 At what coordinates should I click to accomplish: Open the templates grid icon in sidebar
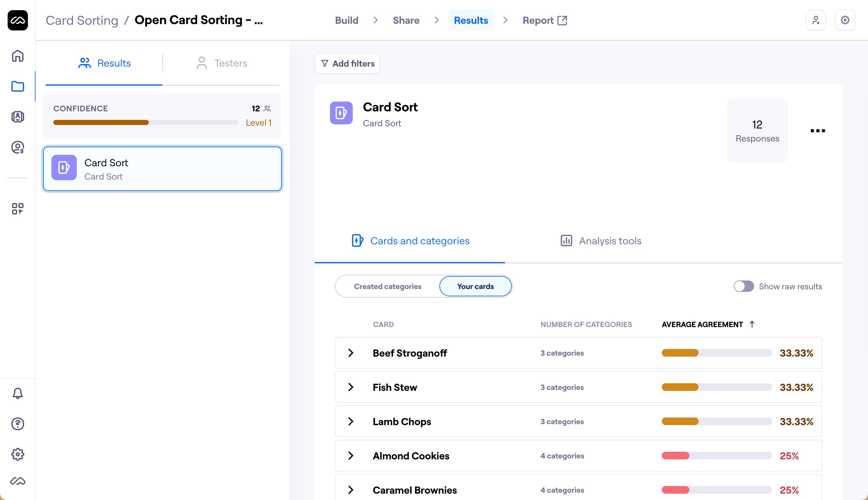(x=17, y=208)
